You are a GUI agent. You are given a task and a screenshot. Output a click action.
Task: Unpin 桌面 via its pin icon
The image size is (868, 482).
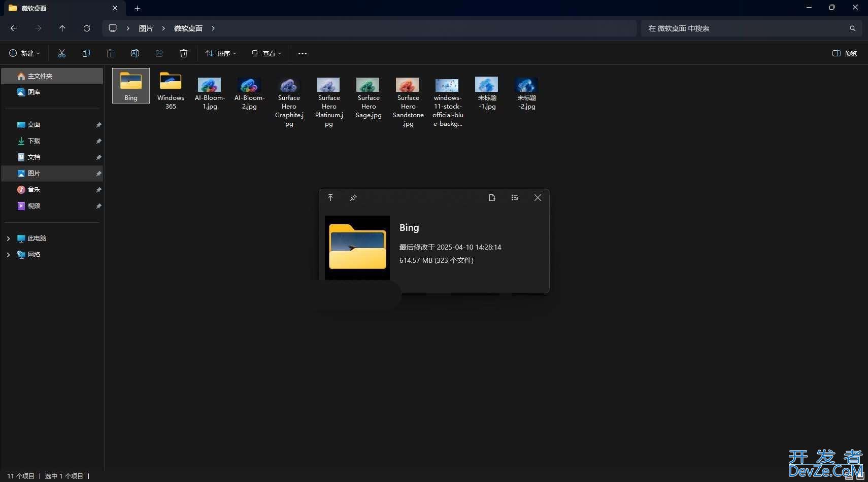point(98,125)
